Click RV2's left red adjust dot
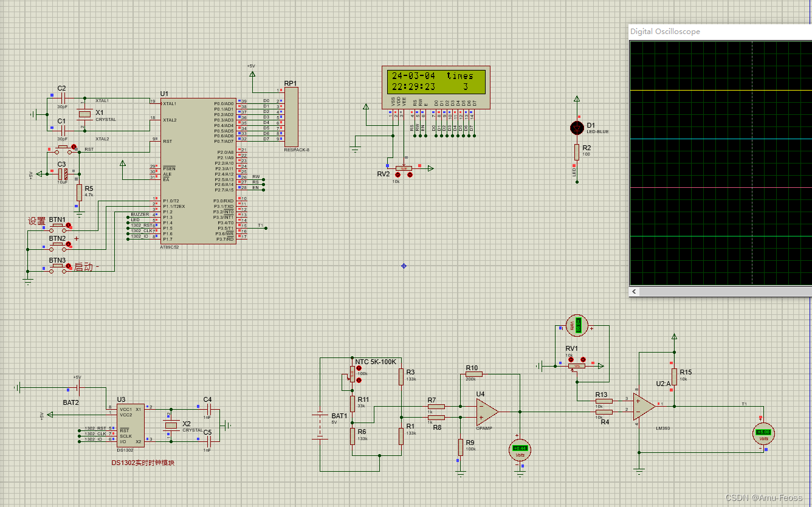812x507 pixels. pyautogui.click(x=399, y=174)
